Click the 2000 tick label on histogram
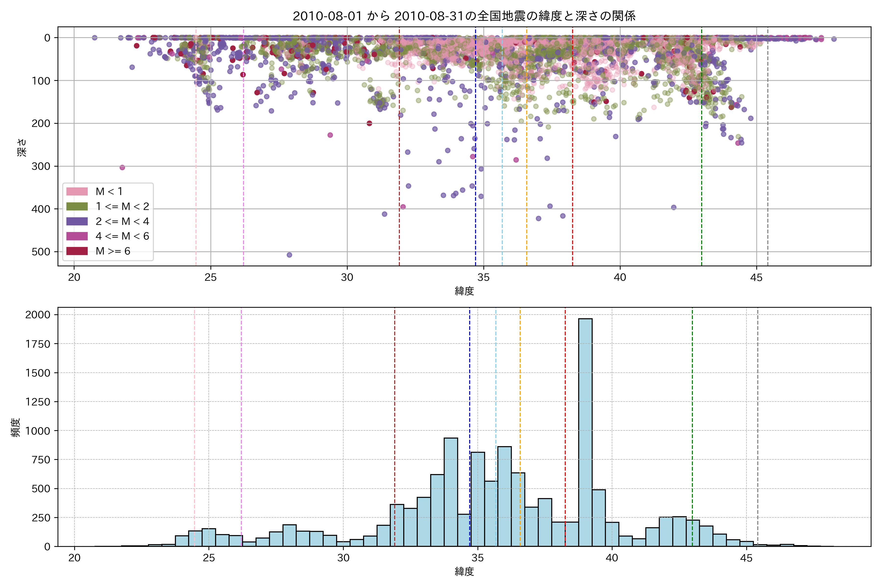The image size is (882, 588). click(37, 315)
